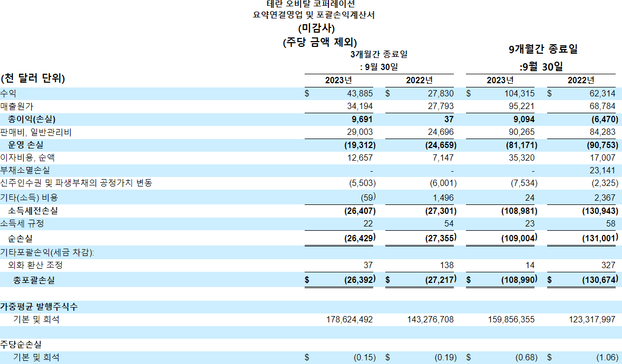Select the '수익' row label

8,94
